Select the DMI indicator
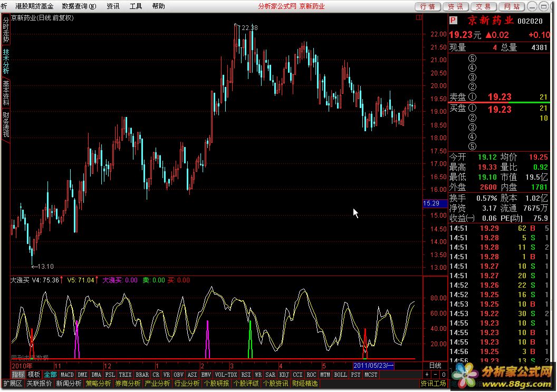This screenshot has height=392, width=557. 82,375
